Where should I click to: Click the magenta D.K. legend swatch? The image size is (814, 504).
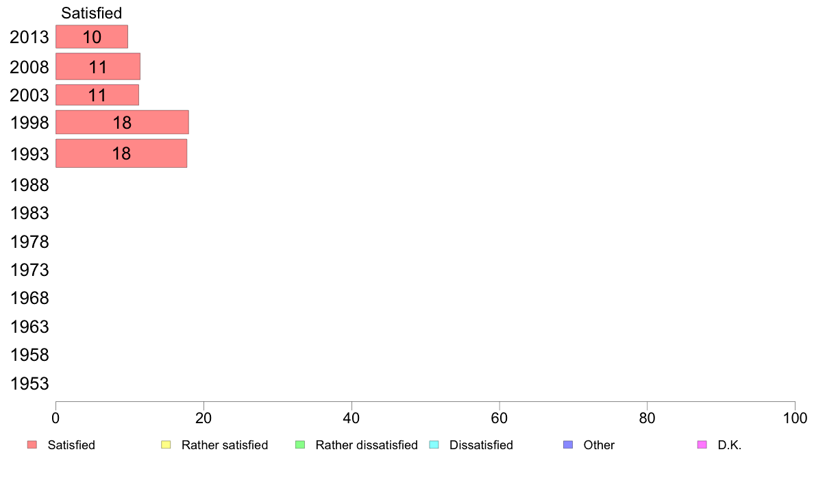tap(702, 445)
